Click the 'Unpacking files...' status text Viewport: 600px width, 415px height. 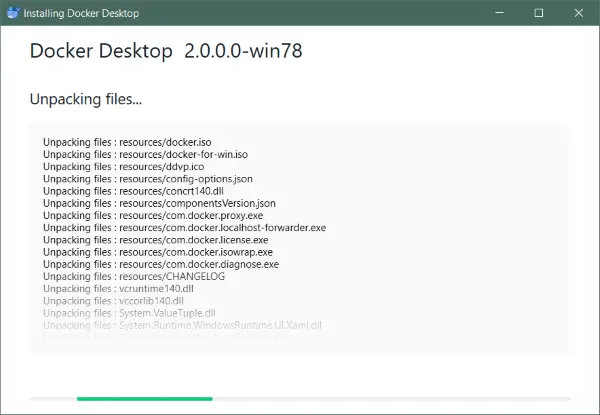click(86, 99)
